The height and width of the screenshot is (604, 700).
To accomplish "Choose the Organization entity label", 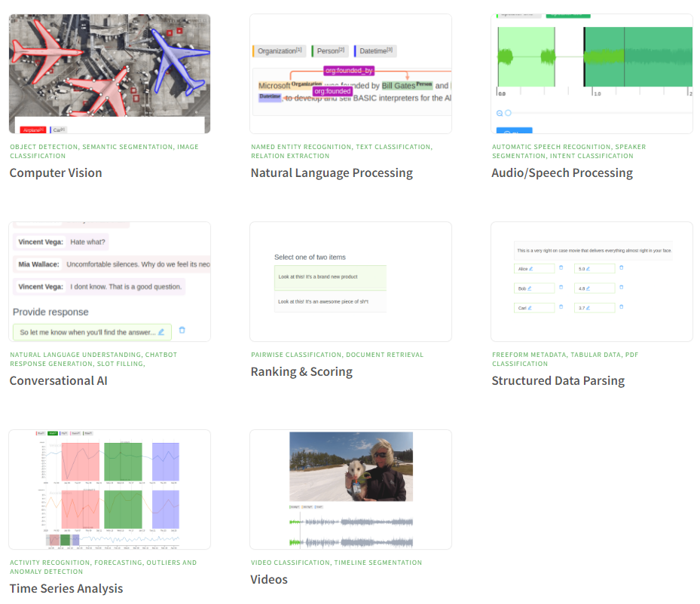I will tap(280, 51).
